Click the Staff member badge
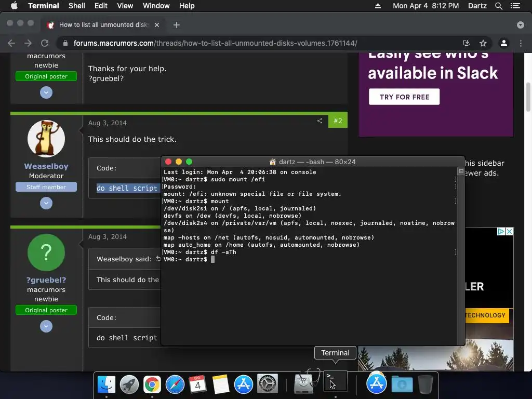The height and width of the screenshot is (399, 532). click(46, 187)
